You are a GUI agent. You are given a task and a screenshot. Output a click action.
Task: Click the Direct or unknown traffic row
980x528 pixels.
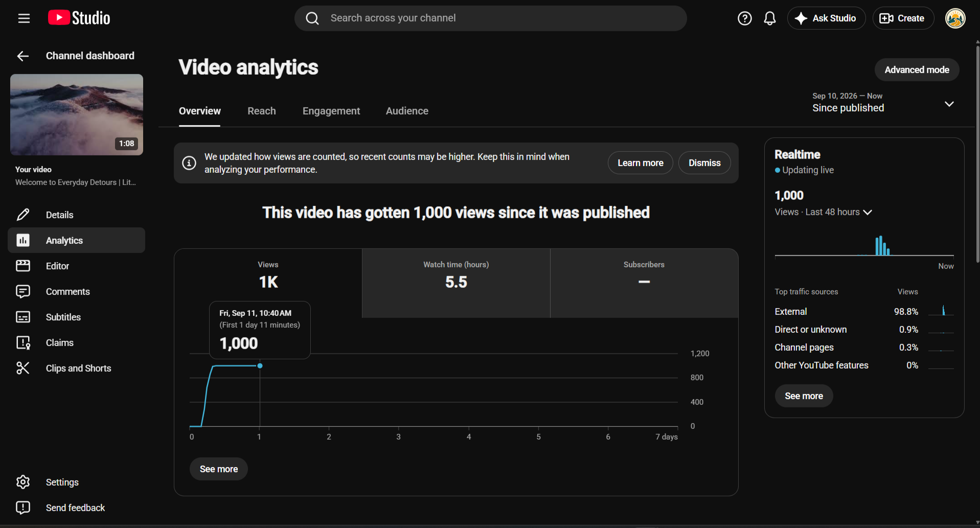(x=864, y=329)
